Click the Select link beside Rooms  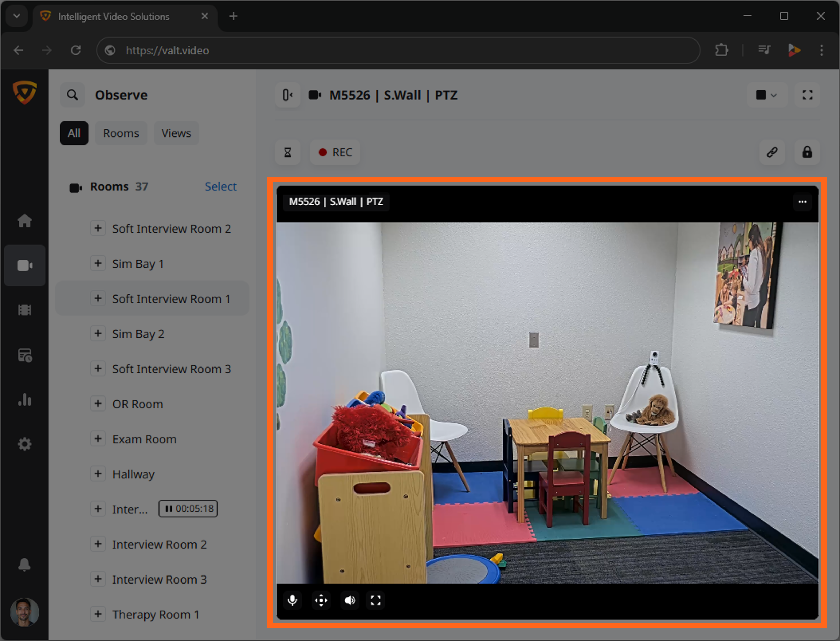[221, 186]
